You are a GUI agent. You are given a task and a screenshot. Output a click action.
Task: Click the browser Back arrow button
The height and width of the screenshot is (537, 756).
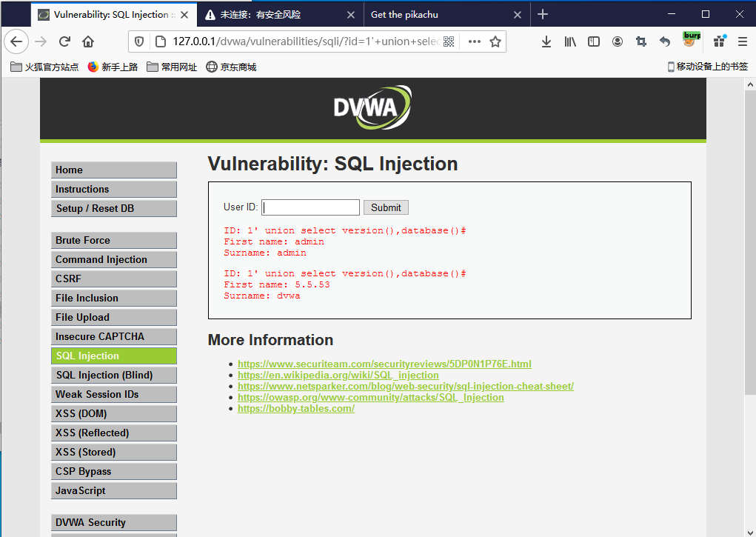(x=16, y=41)
